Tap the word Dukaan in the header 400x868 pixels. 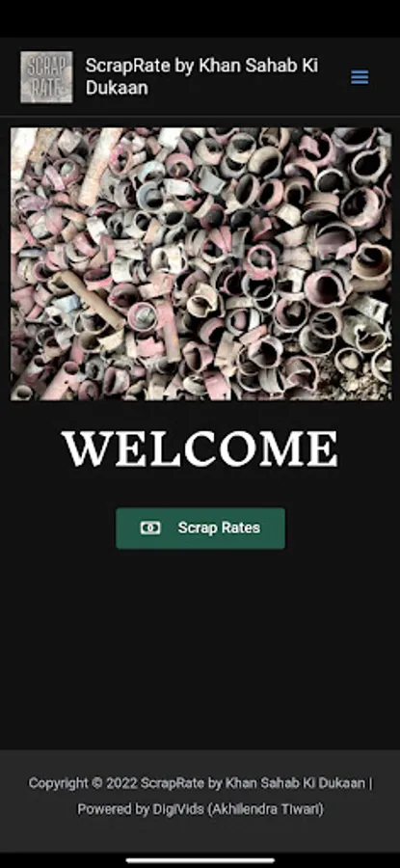pyautogui.click(x=117, y=88)
